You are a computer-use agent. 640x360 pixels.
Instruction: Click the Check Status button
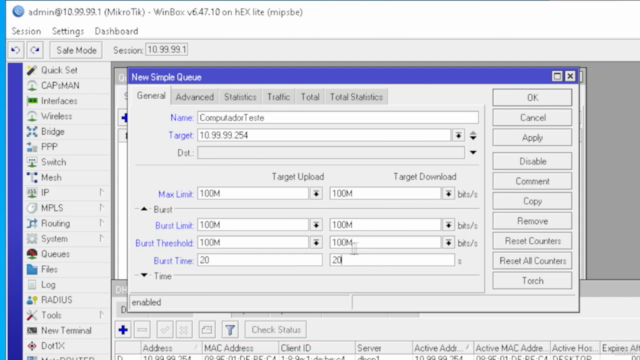coord(276,330)
